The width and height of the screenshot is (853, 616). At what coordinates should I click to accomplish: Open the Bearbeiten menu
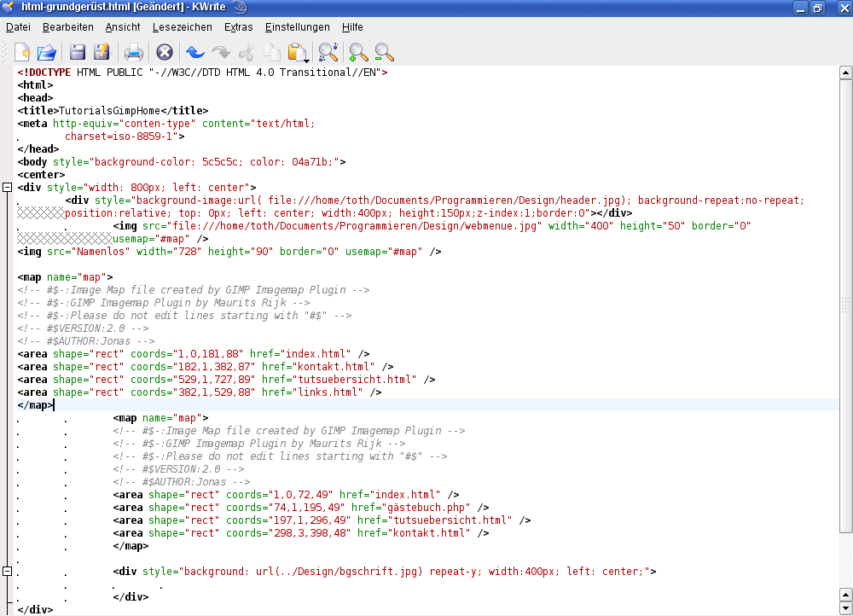(x=68, y=27)
